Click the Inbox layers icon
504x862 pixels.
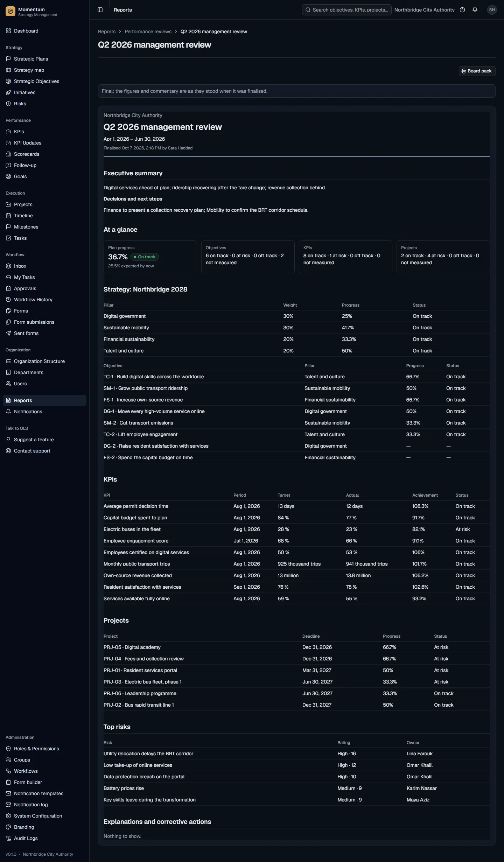8,266
